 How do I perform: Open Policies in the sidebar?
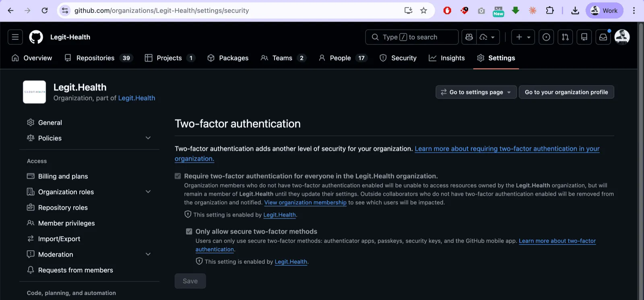(x=50, y=138)
